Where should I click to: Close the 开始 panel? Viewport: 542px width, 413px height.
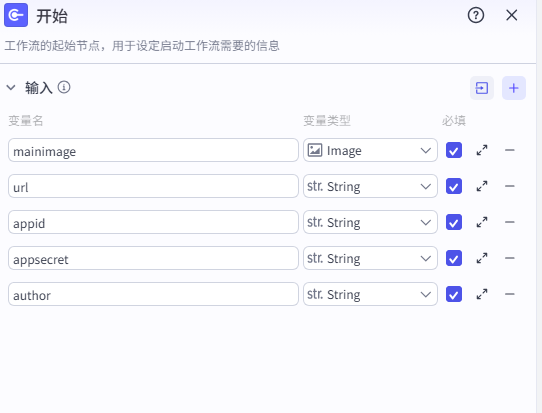(511, 15)
